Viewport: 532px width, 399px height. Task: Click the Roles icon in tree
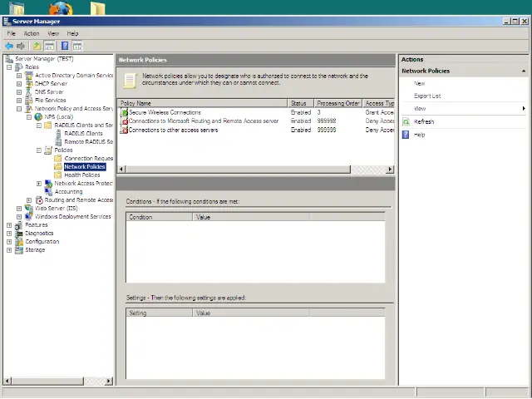19,67
